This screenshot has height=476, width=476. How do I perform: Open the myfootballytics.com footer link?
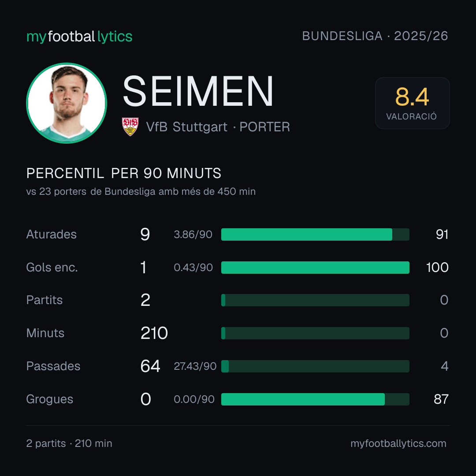(x=398, y=443)
